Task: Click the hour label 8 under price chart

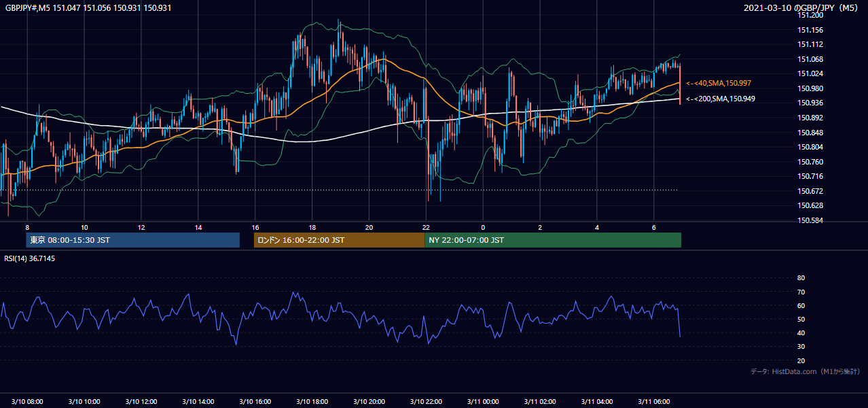Action: pos(27,227)
